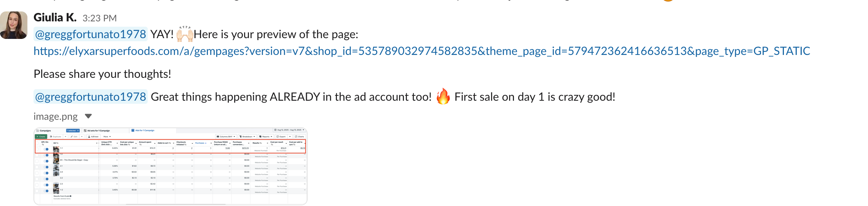Check the select-all checkbox in the ads table header
Image resolution: width=868 pixels, height=206 pixels.
coord(37,143)
